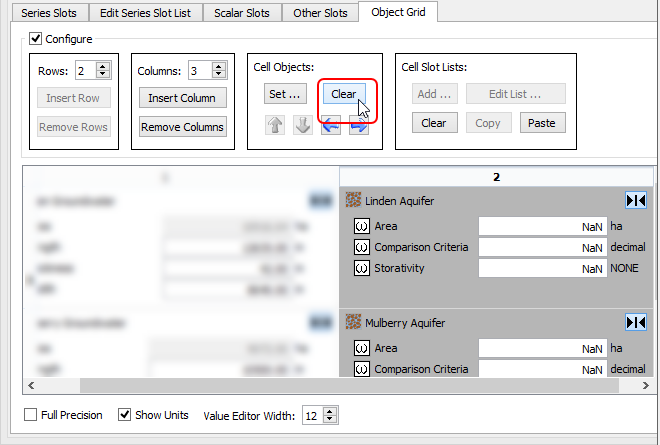Image resolution: width=660 pixels, height=445 pixels.
Task: Increase the Rows spinner value
Action: [103, 66]
